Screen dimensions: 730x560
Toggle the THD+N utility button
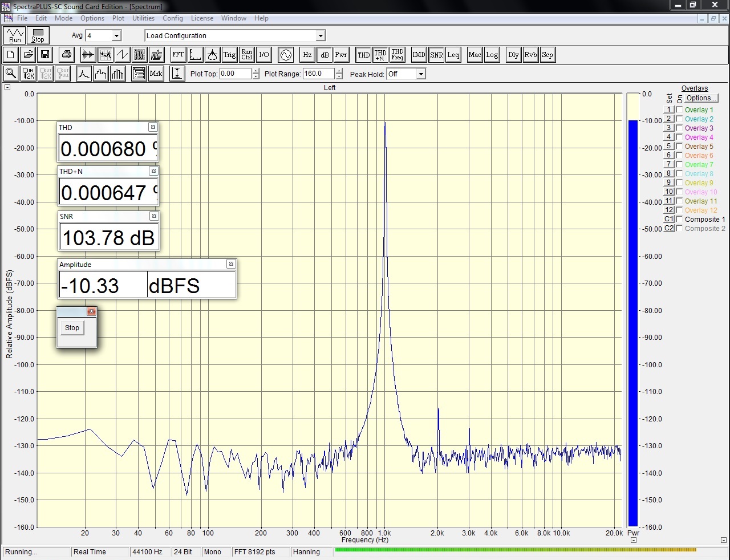pos(380,55)
